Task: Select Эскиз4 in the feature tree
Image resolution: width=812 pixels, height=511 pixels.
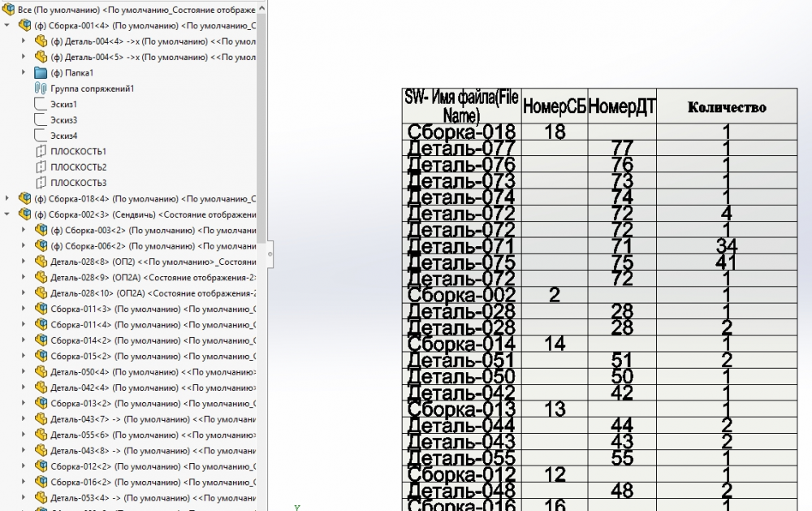Action: pyautogui.click(x=63, y=136)
